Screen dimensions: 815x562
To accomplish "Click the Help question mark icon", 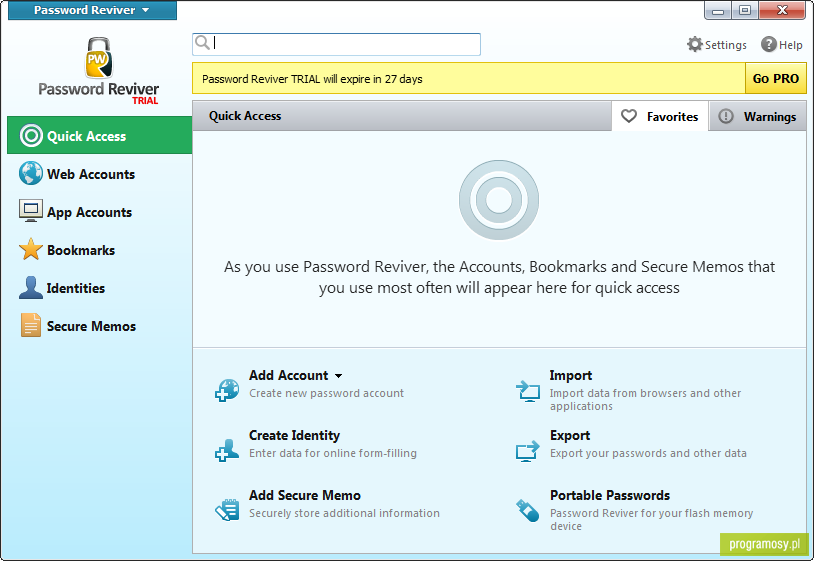I will pos(769,45).
